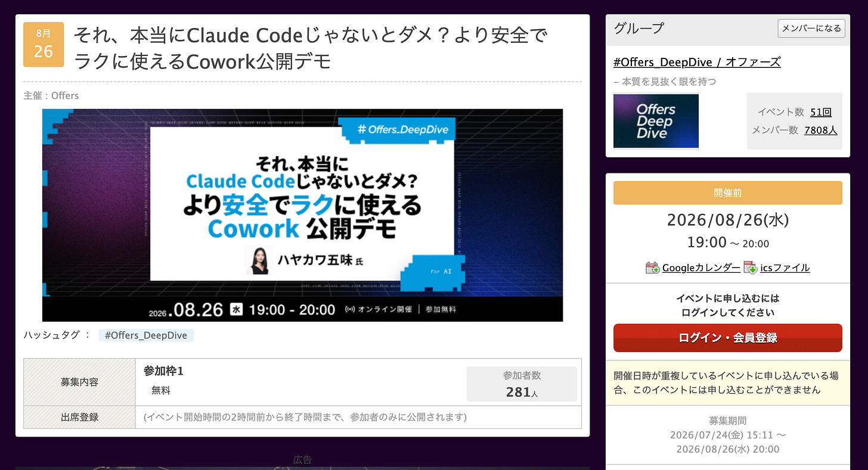This screenshot has width=868, height=470.
Task: Click the イベント数 label
Action: 780,112
